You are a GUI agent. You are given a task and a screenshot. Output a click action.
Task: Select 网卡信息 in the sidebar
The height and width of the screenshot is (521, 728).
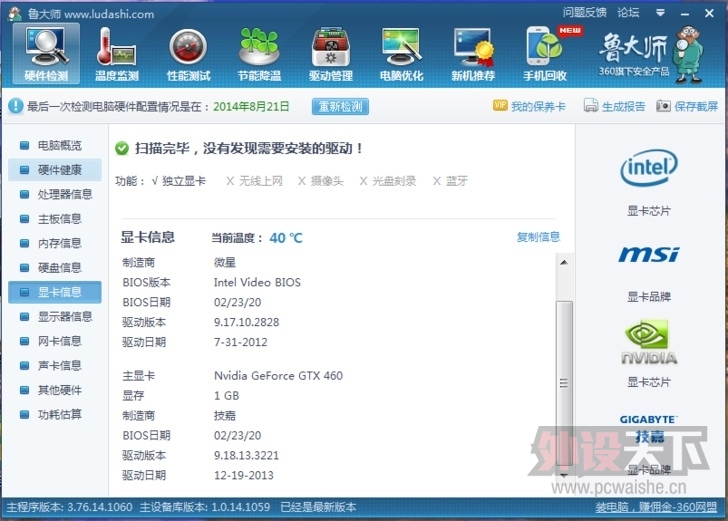pos(55,341)
